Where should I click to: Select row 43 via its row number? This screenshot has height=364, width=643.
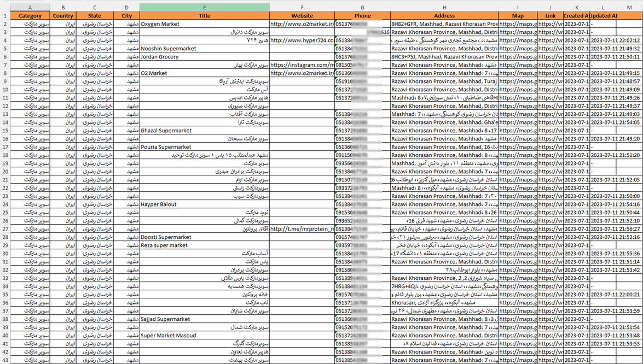pos(5,360)
